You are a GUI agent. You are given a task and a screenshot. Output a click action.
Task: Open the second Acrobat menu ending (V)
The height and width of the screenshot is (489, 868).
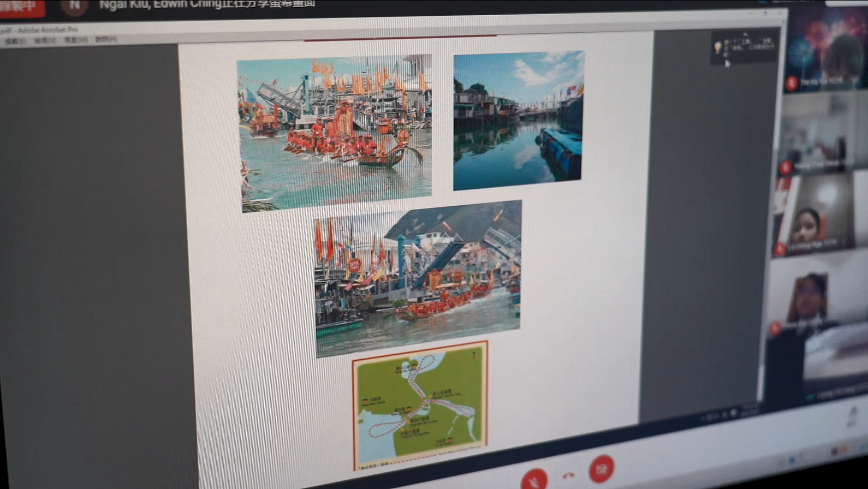(45, 40)
